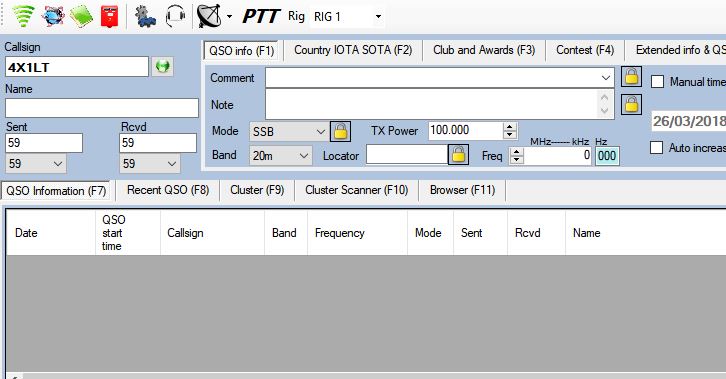
Task: Switch to the QSO info (F1) tab
Action: pyautogui.click(x=241, y=50)
